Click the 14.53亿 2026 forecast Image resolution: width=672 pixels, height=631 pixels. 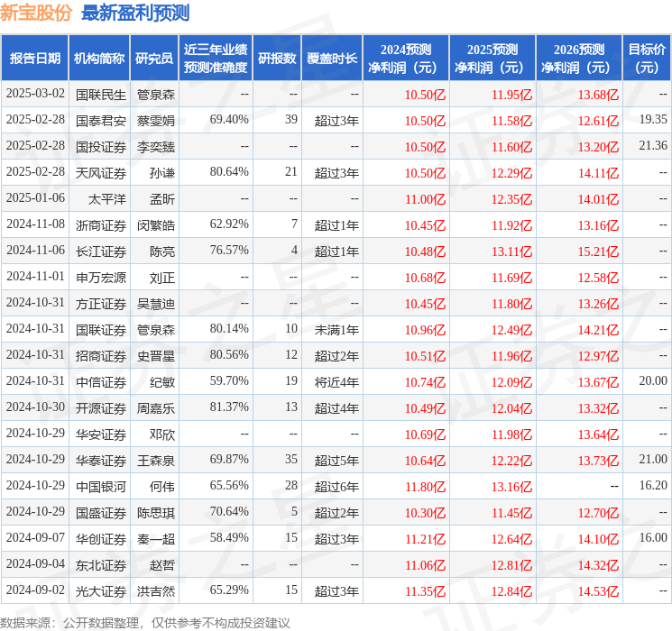tap(598, 591)
